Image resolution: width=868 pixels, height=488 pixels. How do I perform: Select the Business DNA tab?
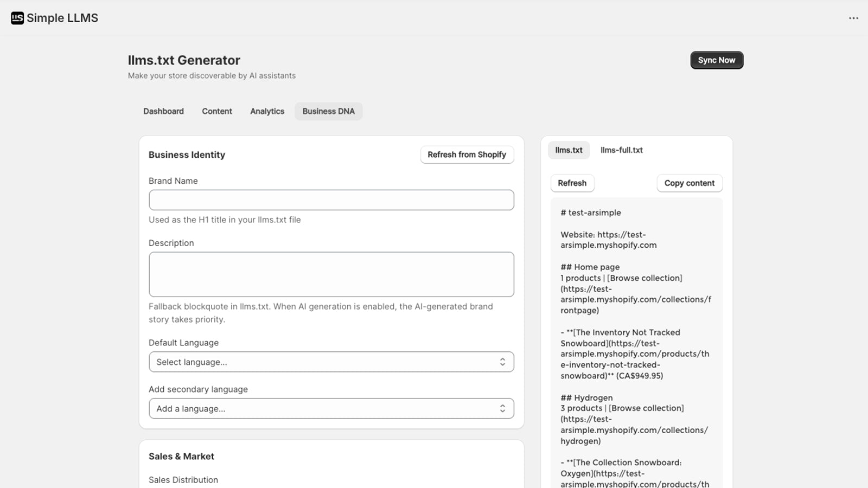point(328,111)
